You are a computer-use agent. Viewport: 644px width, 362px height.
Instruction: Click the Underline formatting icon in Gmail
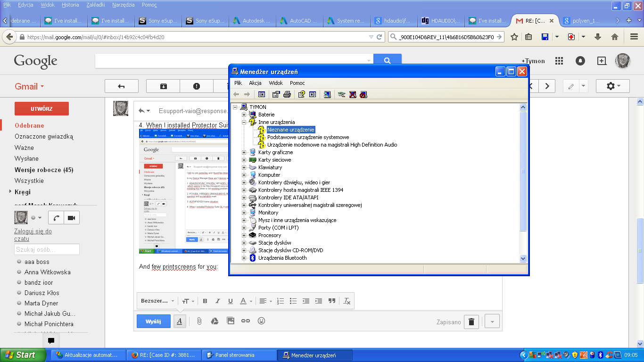click(231, 301)
